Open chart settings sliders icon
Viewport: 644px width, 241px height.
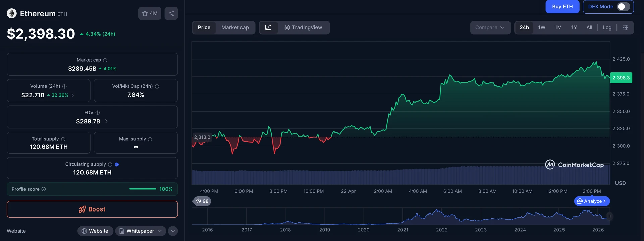[625, 27]
